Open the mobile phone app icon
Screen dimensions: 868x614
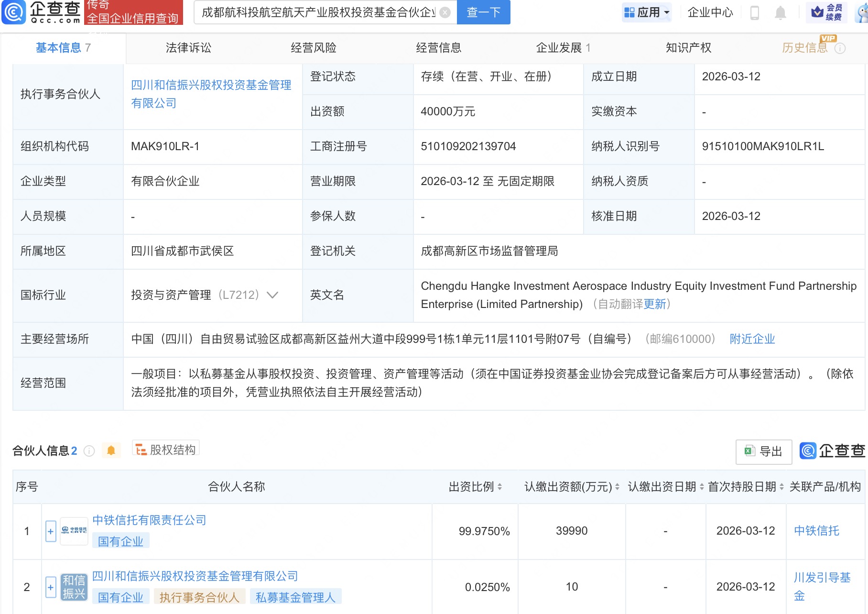click(755, 13)
